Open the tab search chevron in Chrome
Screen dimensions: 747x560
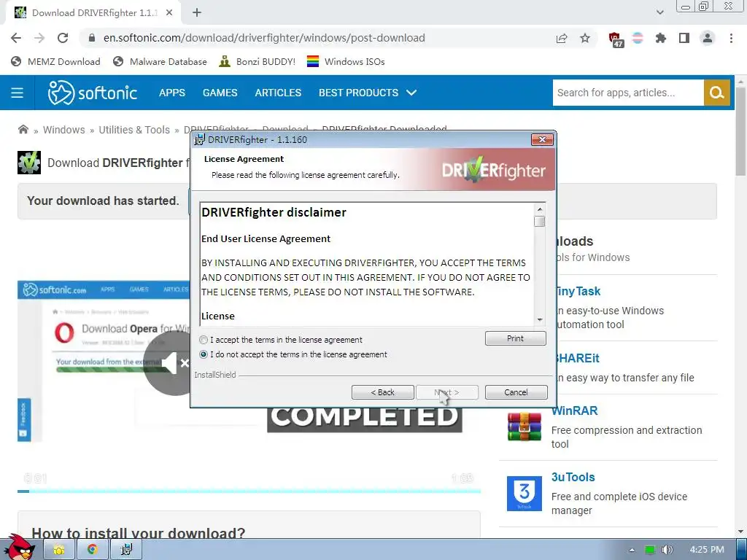[x=659, y=12]
